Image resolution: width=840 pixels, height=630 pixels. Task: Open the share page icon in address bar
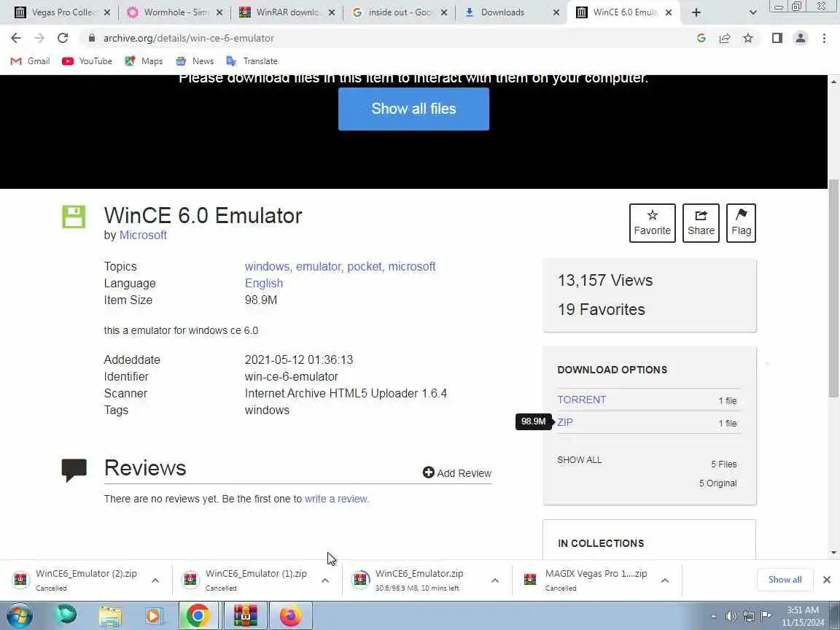click(725, 38)
